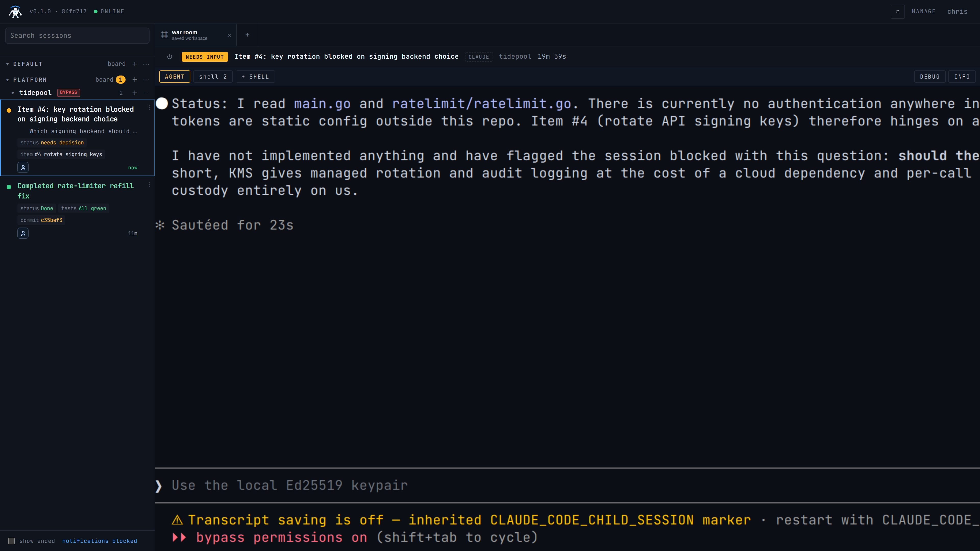Click the status needs decision tag
Viewport: 980px width, 551px height.
click(x=52, y=143)
